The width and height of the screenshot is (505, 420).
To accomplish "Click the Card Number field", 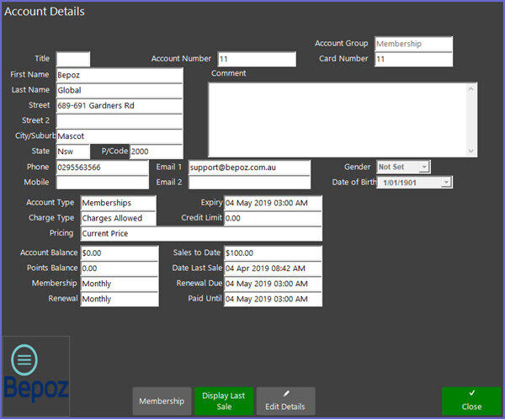I will [x=413, y=59].
